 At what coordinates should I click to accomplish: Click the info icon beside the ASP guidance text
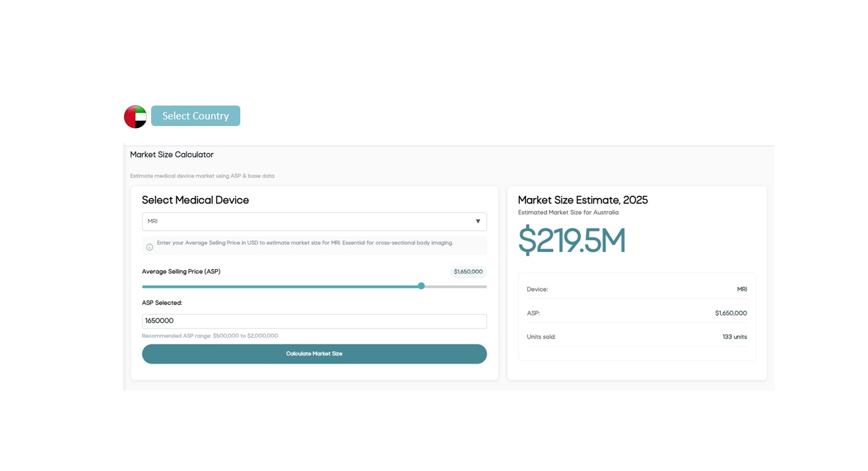click(x=149, y=245)
